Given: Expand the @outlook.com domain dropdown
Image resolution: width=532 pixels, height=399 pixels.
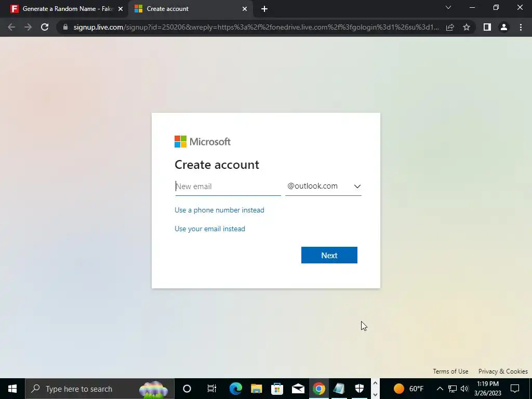Looking at the screenshot, I should pos(323,187).
